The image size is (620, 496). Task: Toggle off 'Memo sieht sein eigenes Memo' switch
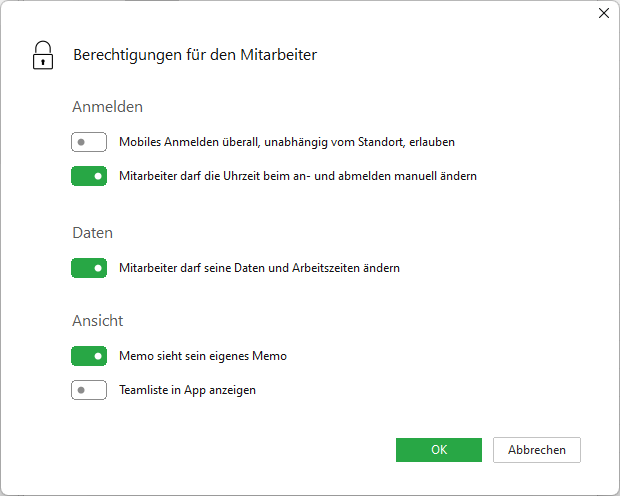[x=89, y=356]
